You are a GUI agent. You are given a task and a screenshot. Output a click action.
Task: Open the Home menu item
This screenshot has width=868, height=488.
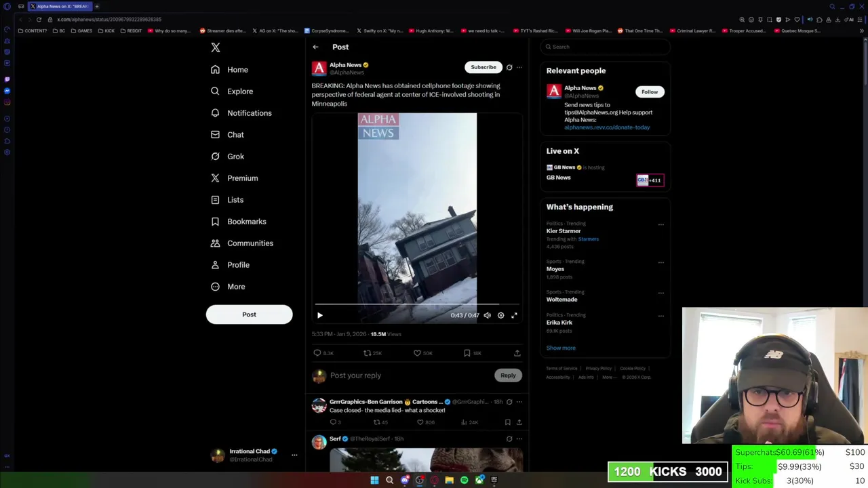tap(229, 70)
